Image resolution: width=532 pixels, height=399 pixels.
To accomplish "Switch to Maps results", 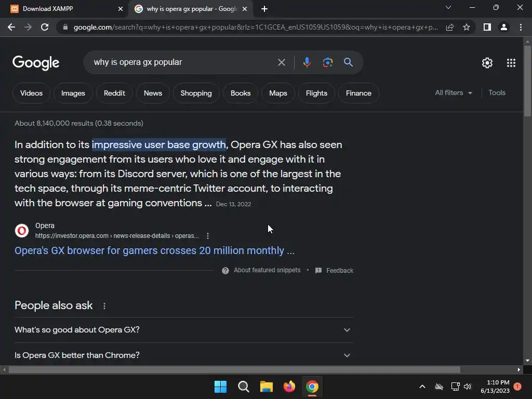I will point(278,93).
